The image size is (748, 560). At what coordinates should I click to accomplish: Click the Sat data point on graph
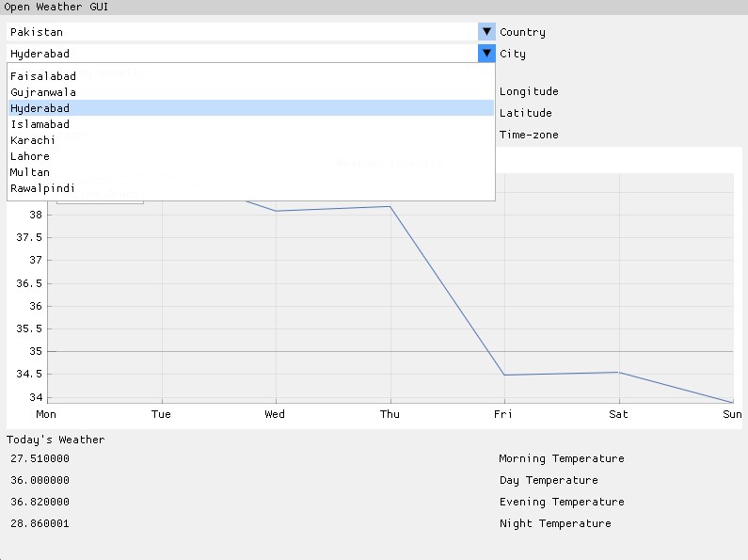click(619, 372)
